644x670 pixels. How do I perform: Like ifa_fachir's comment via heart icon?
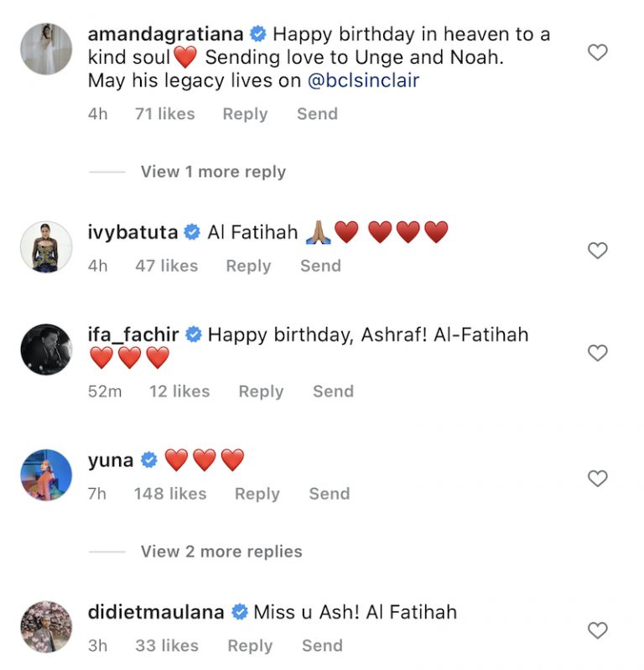pyautogui.click(x=597, y=353)
